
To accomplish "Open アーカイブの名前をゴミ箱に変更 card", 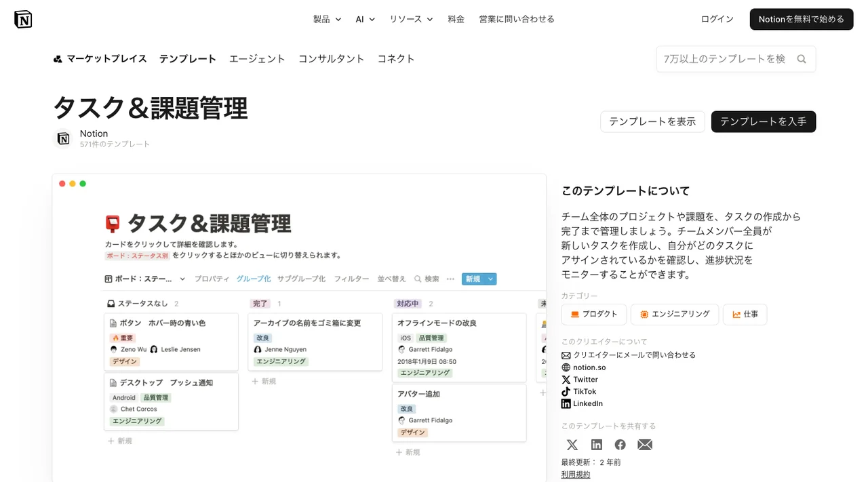I will 315,342.
